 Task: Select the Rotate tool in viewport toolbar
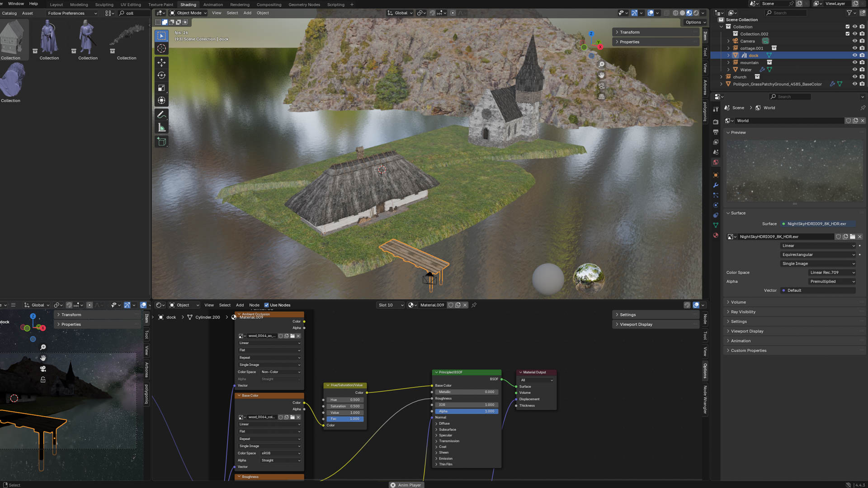(161, 75)
